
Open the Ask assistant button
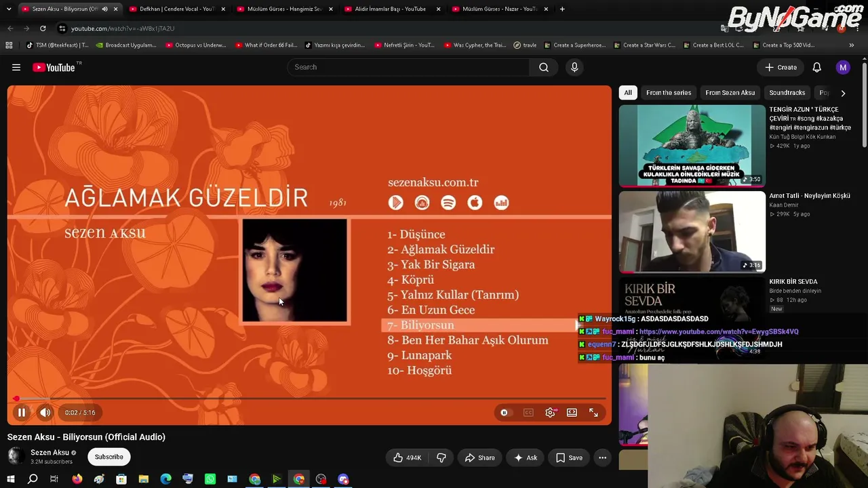point(526,457)
